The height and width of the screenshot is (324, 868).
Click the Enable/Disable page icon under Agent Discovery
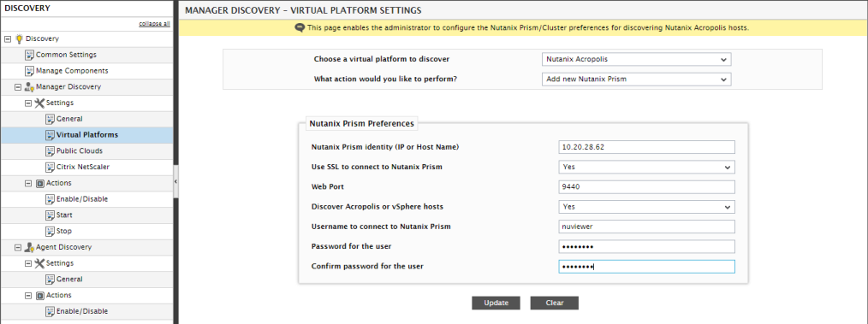pyautogui.click(x=50, y=311)
